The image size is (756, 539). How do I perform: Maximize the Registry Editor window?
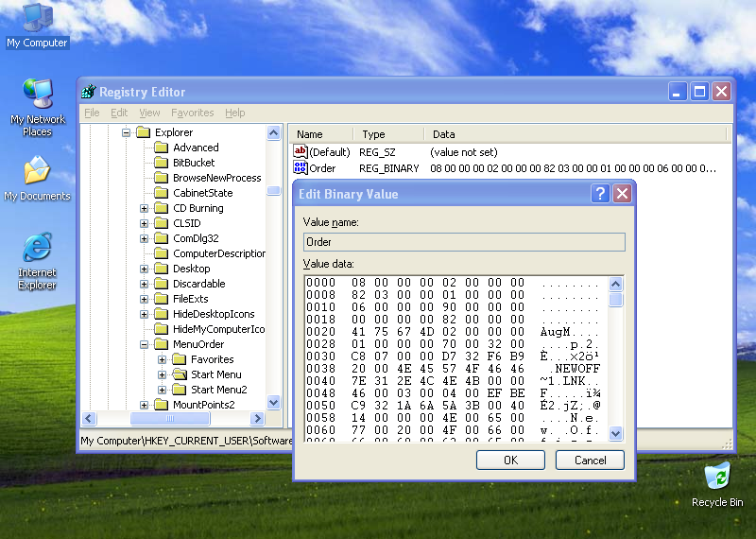coord(699,91)
